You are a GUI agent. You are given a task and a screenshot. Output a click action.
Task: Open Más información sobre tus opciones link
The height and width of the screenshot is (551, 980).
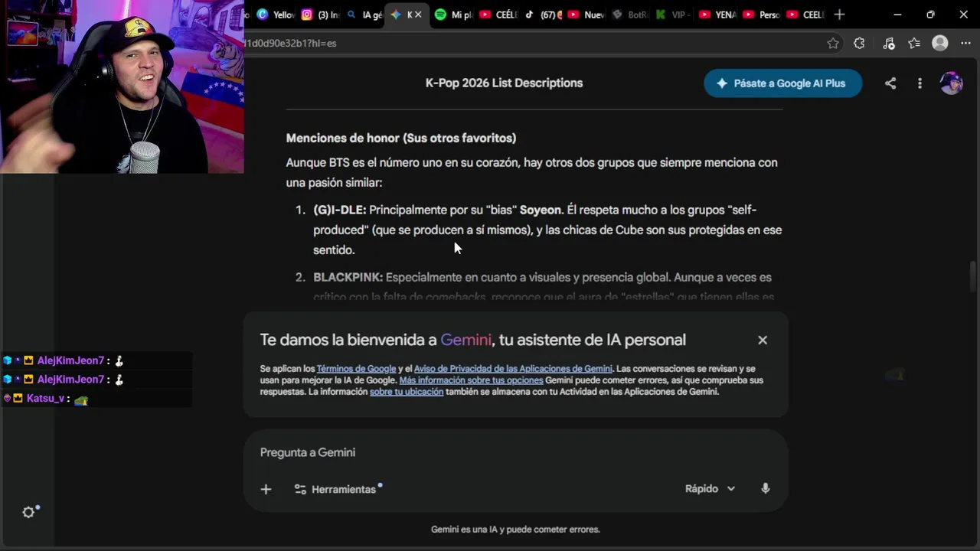471,380
